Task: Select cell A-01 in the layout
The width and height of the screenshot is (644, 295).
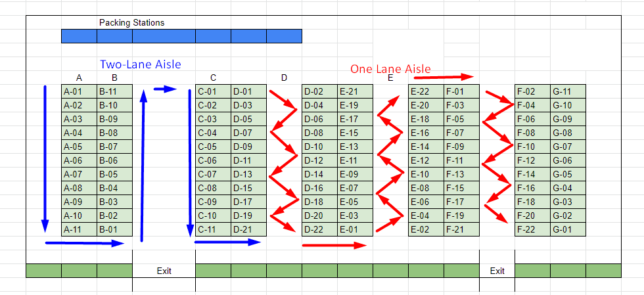Action: (x=80, y=91)
